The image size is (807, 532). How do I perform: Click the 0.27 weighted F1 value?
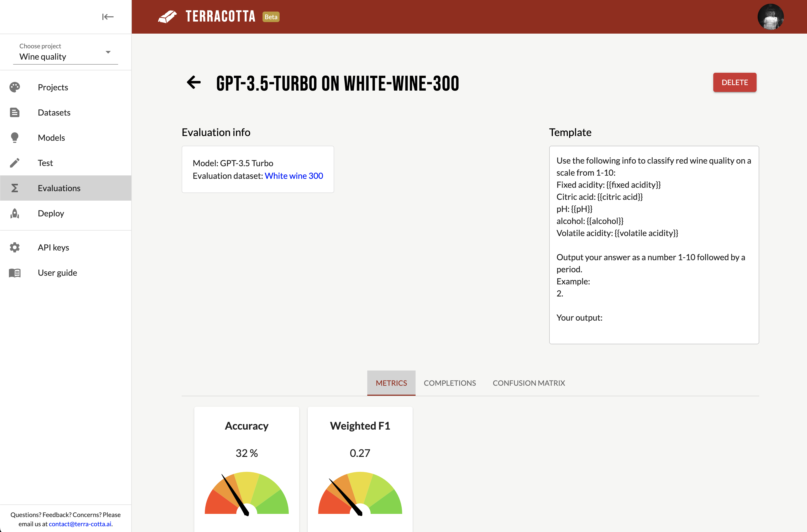coord(360,453)
